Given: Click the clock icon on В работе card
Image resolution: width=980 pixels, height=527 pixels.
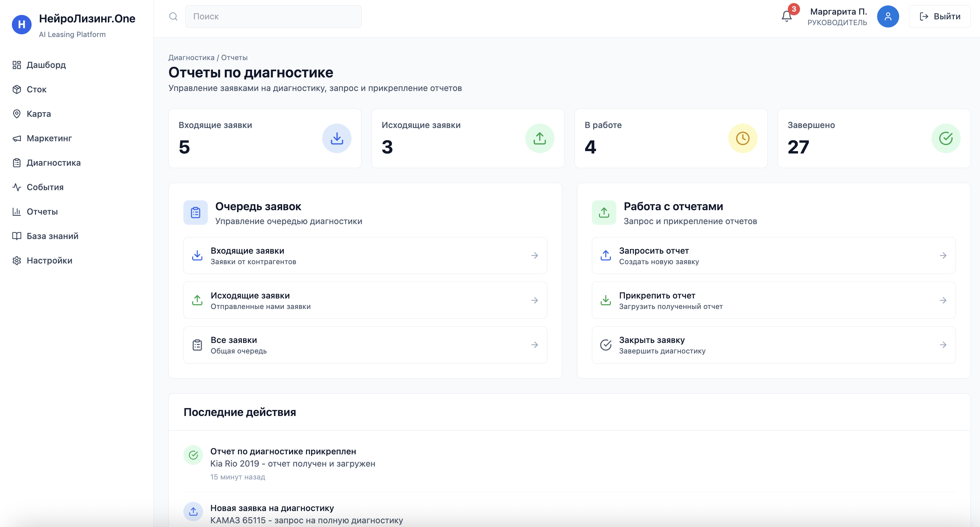Looking at the screenshot, I should point(743,138).
